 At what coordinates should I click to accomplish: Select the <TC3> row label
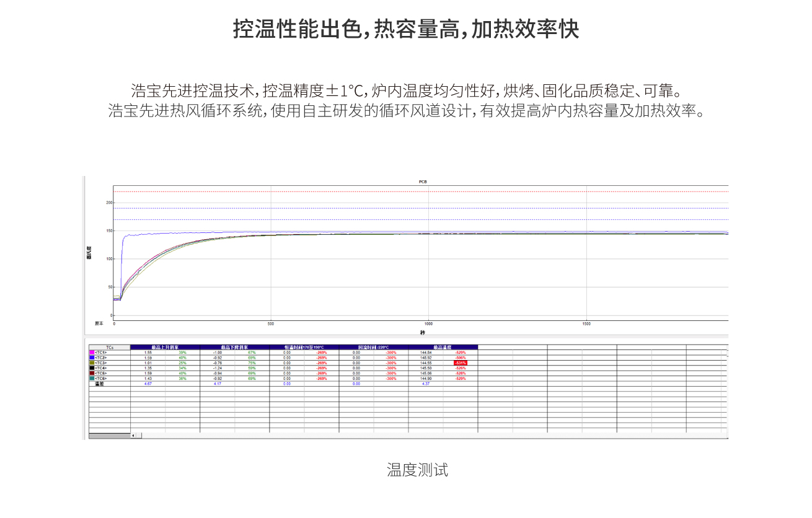101,363
